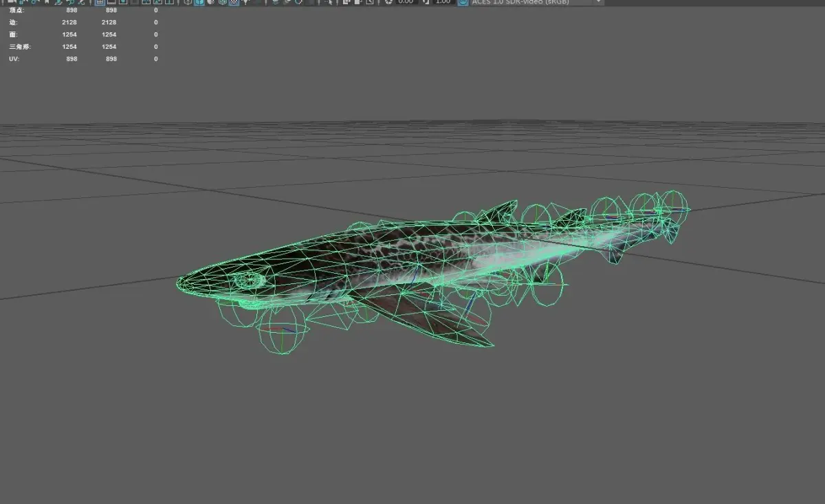Click the gamma contrast icon
This screenshot has width=825, height=504.
coord(426,3)
